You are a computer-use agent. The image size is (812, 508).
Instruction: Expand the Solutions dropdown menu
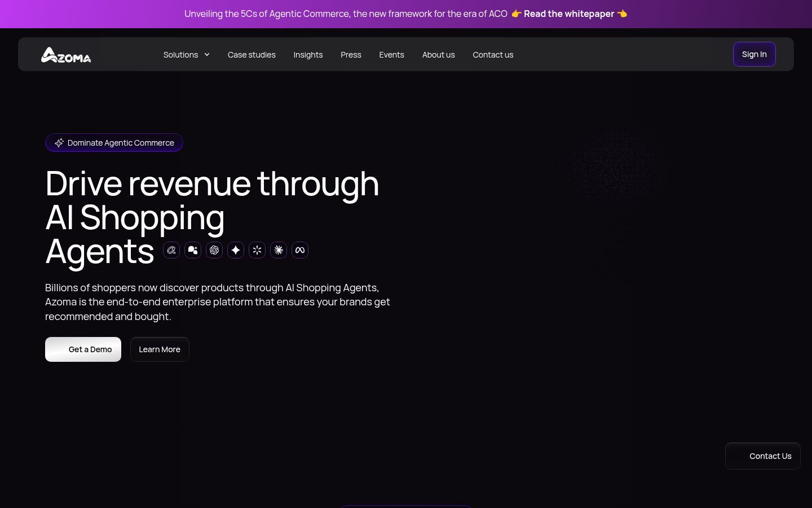coord(187,55)
